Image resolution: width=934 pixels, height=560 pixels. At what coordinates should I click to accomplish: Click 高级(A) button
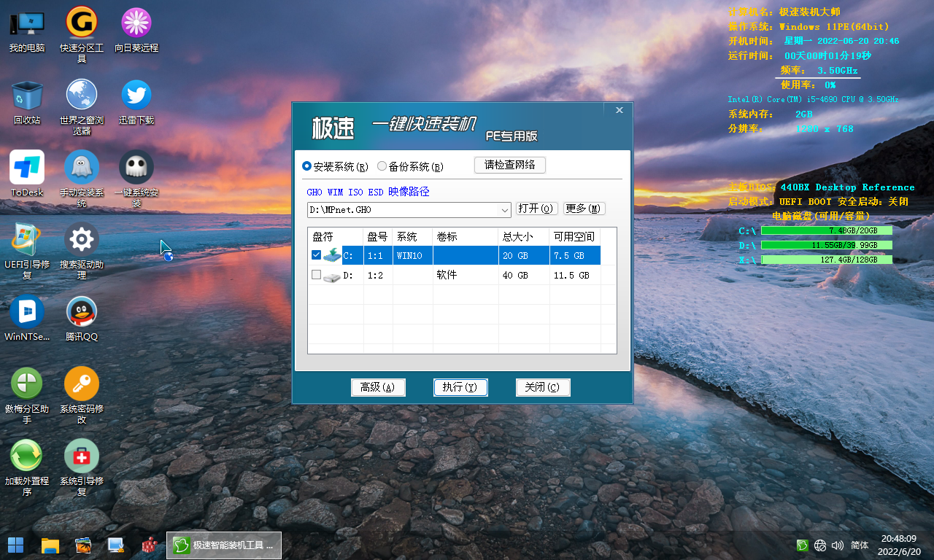point(378,387)
